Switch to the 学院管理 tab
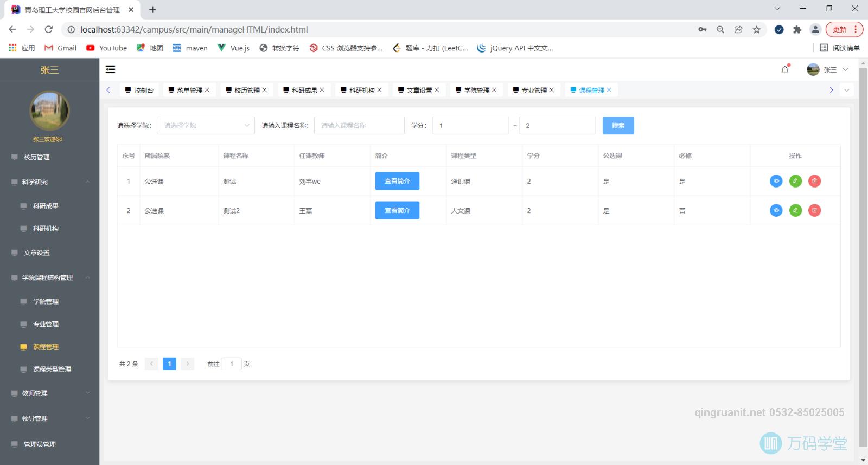The height and width of the screenshot is (465, 868). pyautogui.click(x=476, y=91)
